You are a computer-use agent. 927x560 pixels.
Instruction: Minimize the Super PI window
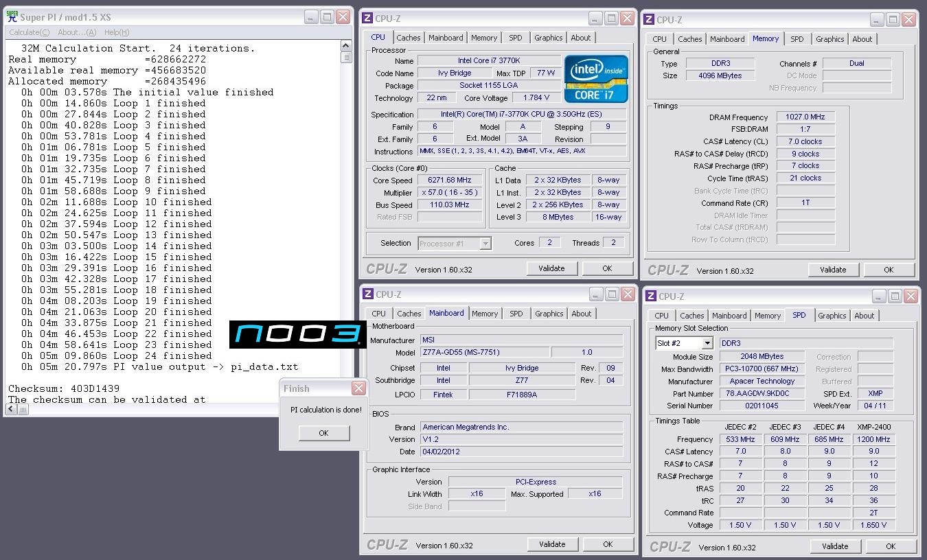tap(310, 16)
